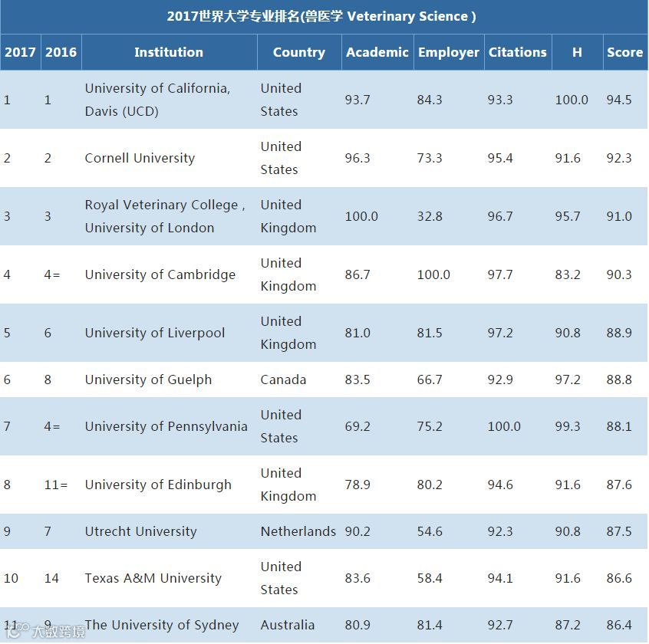Click the Employer column header
This screenshot has height=644, width=649.
coord(449,52)
